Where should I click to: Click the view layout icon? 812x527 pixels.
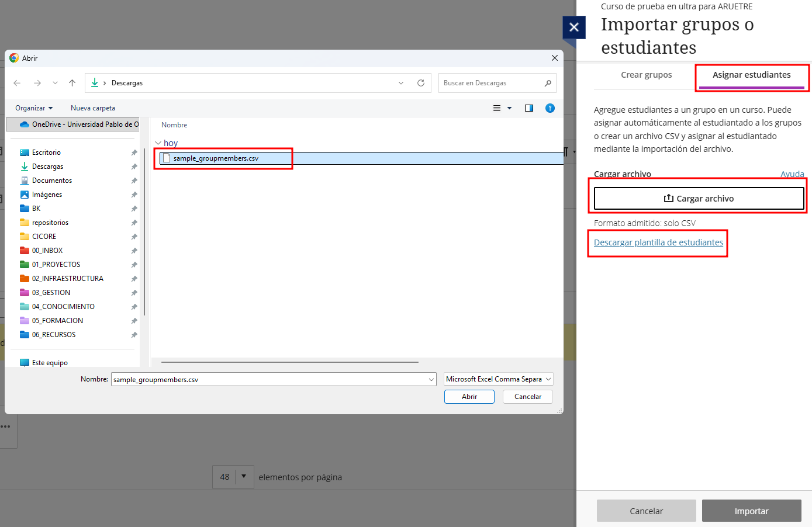tap(497, 108)
